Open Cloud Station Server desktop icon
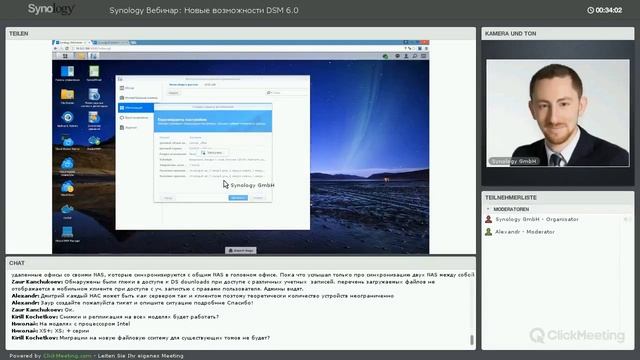640x360 pixels. [x=67, y=142]
